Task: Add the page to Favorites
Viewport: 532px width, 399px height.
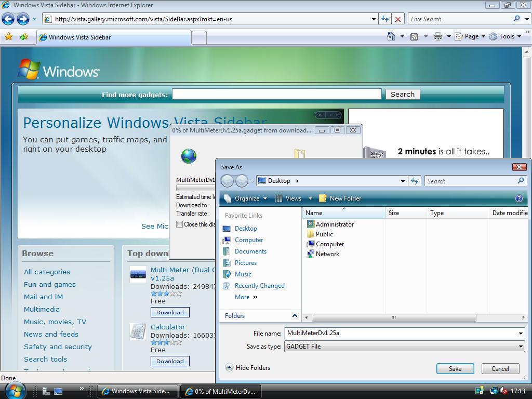Action: click(x=24, y=37)
